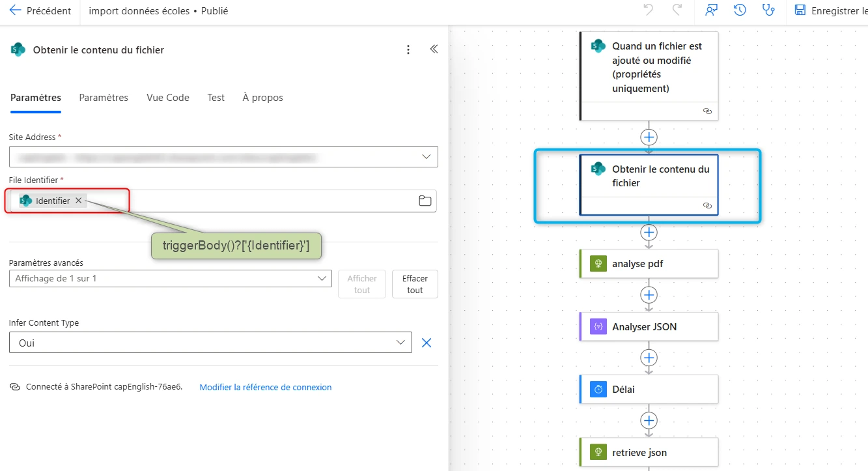This screenshot has width=868, height=471.
Task: Click the Précédent back arrow
Action: tap(15, 10)
